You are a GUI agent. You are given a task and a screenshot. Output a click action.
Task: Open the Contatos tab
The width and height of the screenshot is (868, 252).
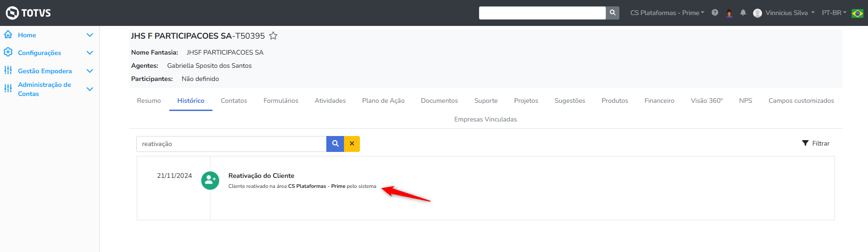(234, 101)
